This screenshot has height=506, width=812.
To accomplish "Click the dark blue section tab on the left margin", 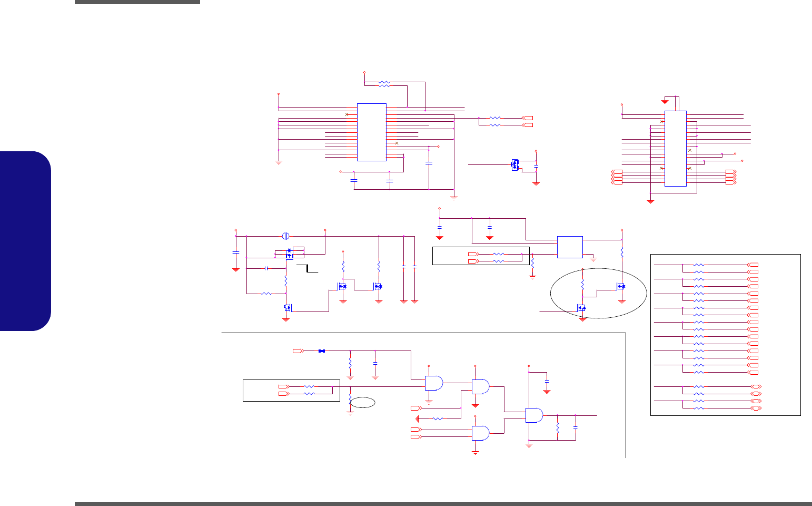I will coord(26,241).
